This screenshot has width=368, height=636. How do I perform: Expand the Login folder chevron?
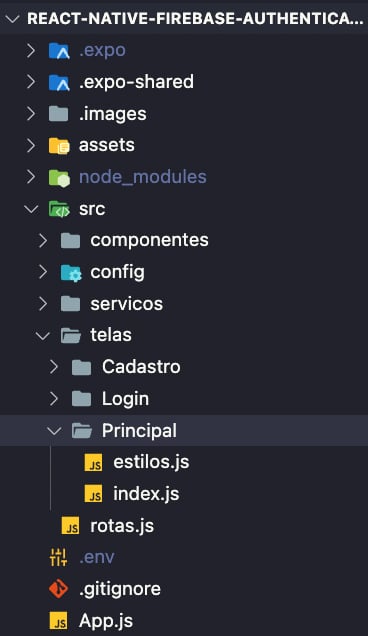54,399
